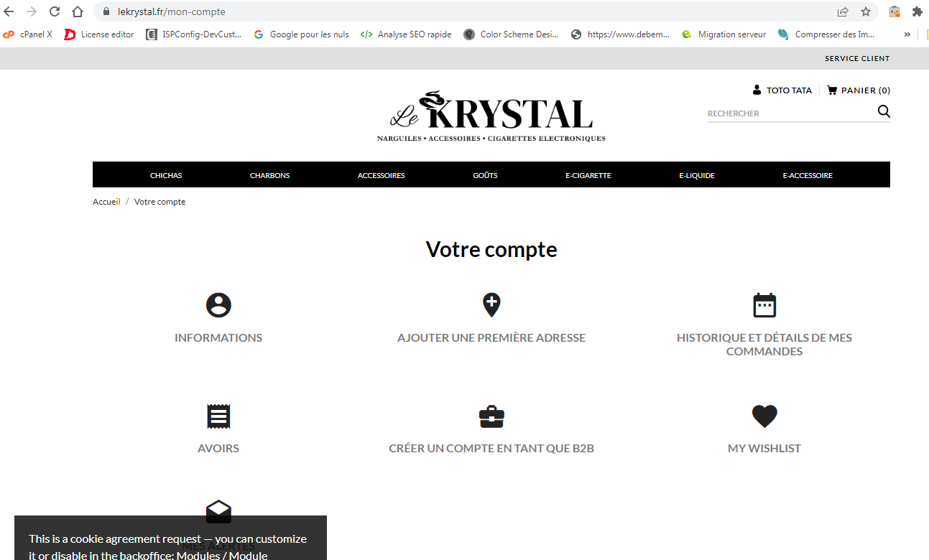
Task: Open Créer un compte en tant que B2B
Action: click(x=491, y=448)
